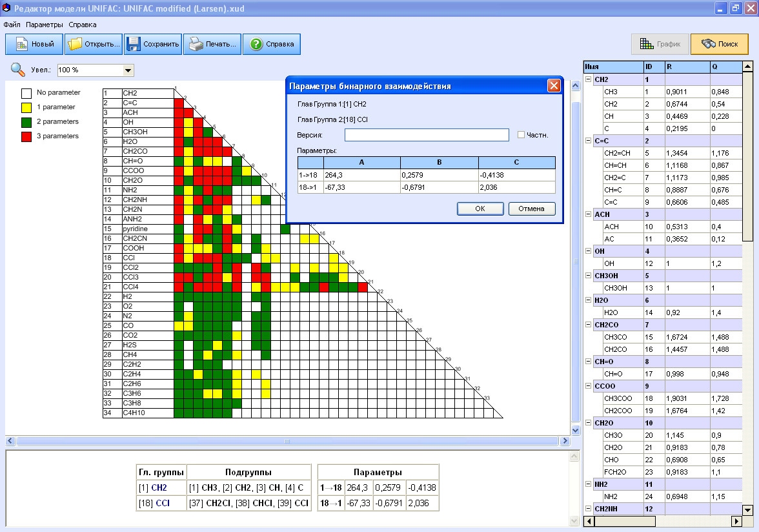Click right arrow of matrix horizontal scrollbar
Image resolution: width=759 pixels, height=532 pixels.
564,441
